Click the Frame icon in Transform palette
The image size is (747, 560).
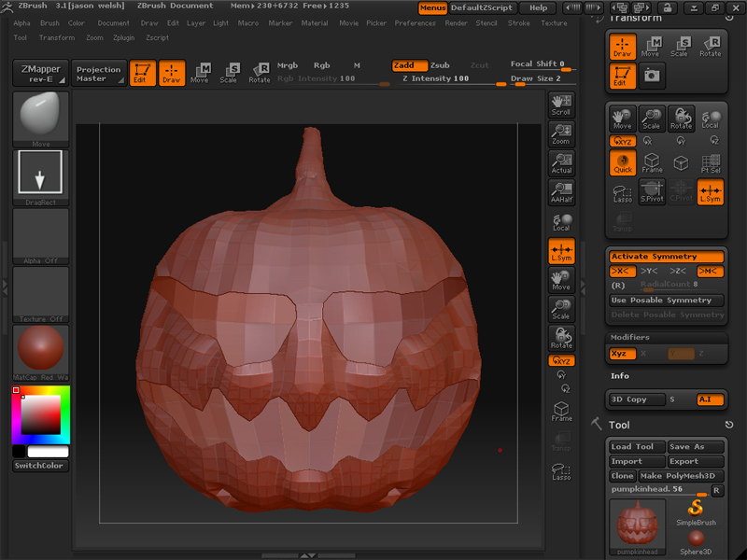652,162
